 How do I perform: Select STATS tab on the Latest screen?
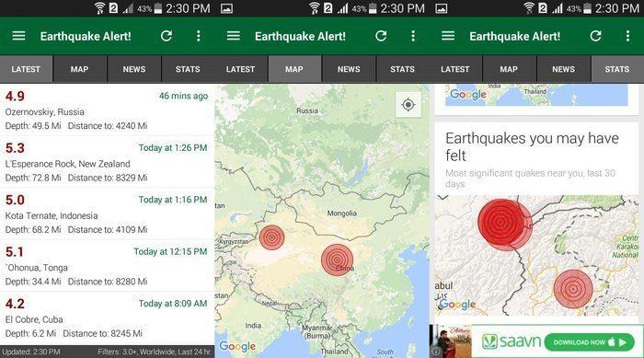188,69
